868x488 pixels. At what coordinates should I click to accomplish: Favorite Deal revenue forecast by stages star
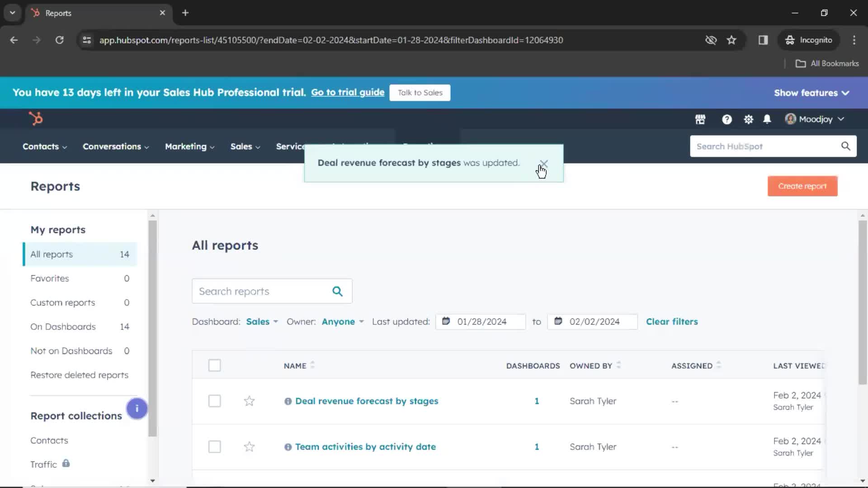249,401
